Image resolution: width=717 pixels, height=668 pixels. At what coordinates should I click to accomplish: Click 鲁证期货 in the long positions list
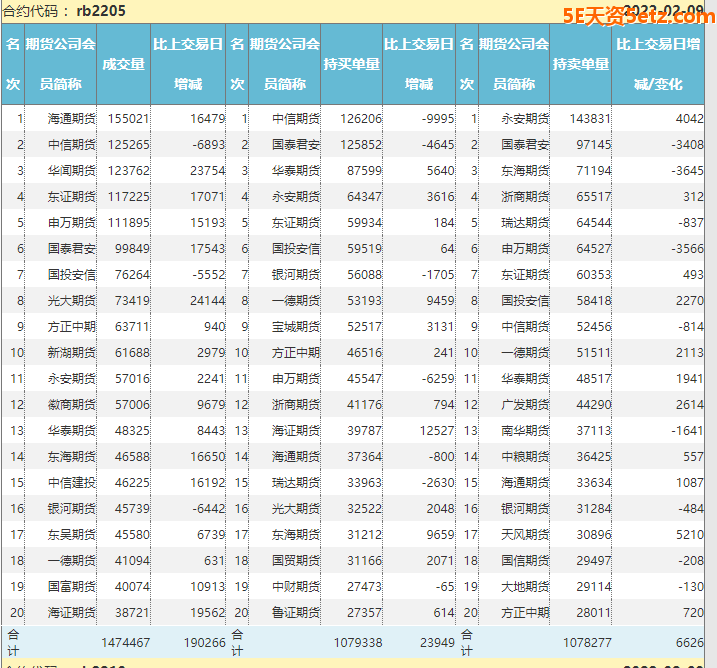pos(296,612)
